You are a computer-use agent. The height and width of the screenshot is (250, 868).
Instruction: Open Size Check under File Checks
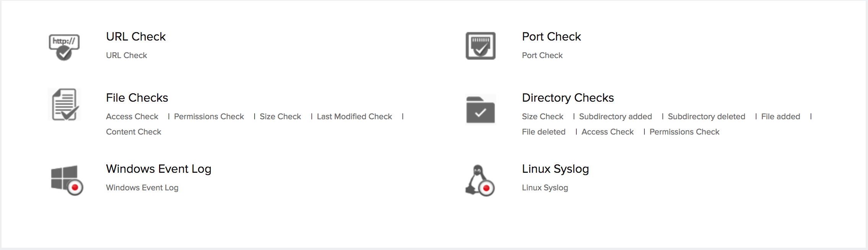(280, 117)
